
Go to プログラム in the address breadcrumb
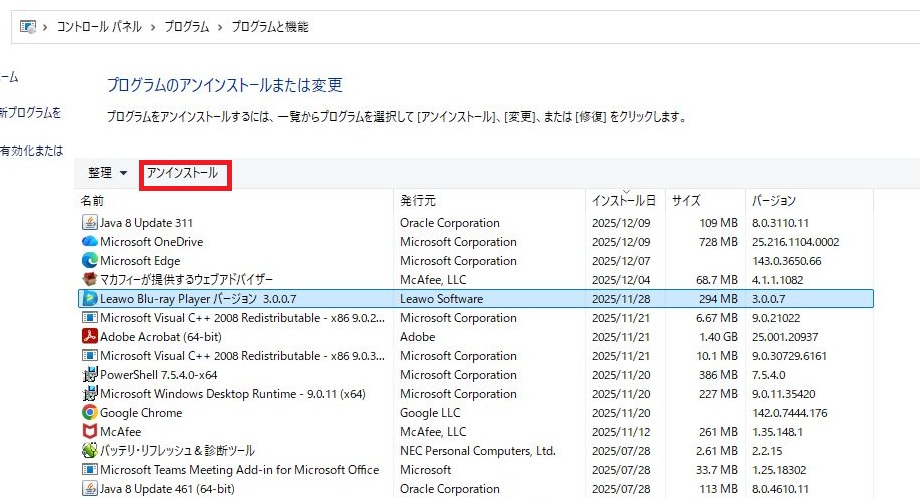click(x=186, y=27)
